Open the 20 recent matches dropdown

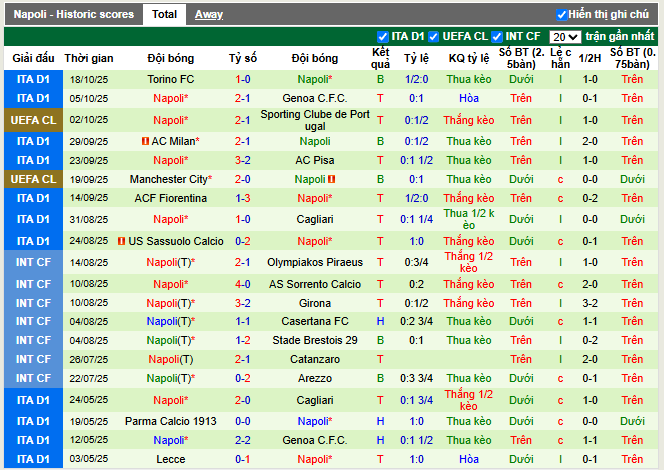click(565, 38)
